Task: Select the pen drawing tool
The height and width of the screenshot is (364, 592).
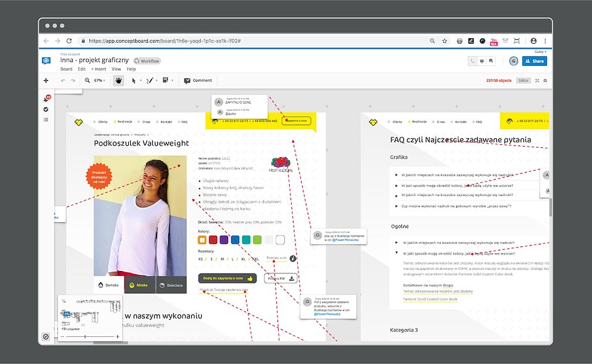Action: point(149,80)
